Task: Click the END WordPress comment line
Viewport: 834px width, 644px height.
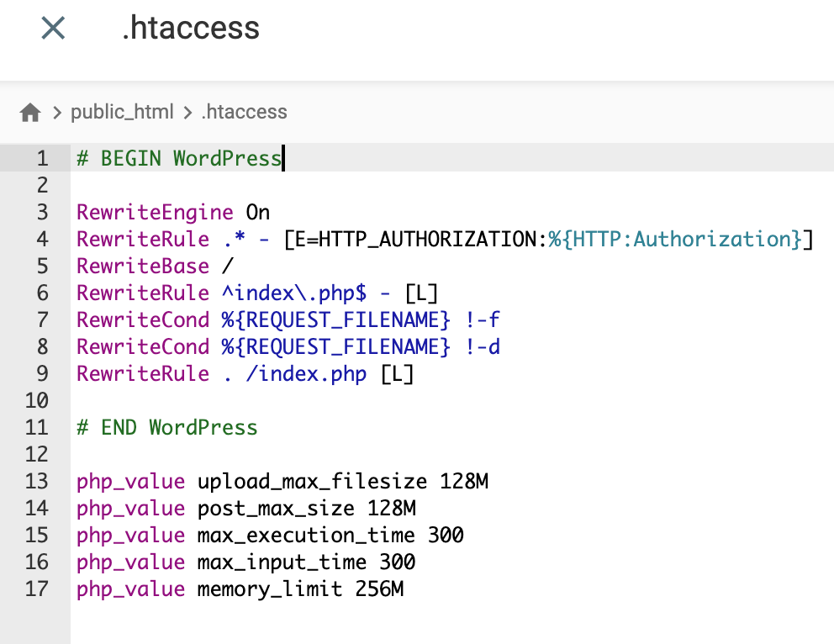Action: [167, 427]
